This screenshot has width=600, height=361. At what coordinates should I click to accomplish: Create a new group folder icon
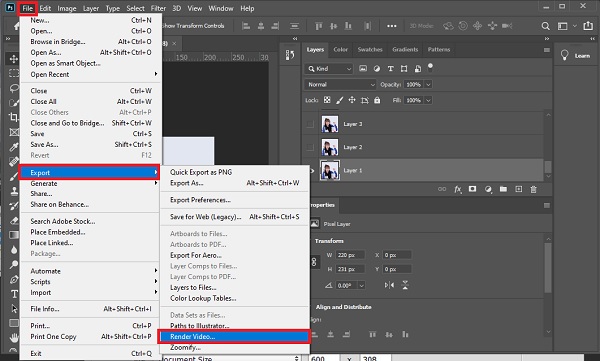503,189
